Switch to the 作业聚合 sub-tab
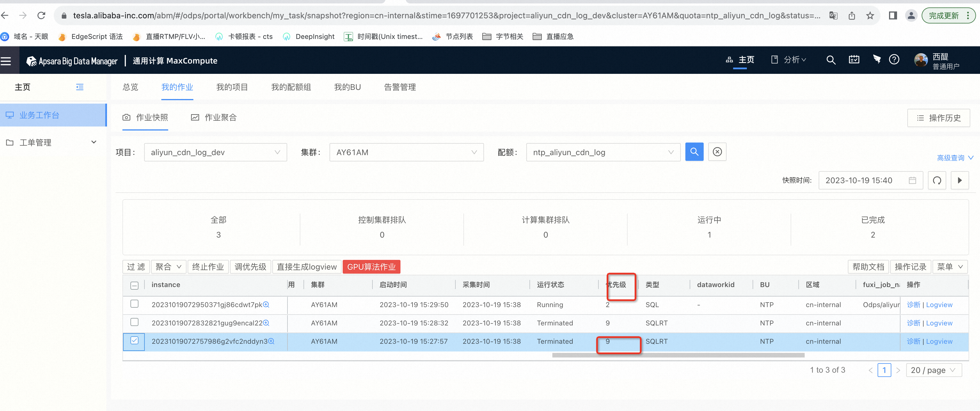This screenshot has height=411, width=980. (214, 118)
